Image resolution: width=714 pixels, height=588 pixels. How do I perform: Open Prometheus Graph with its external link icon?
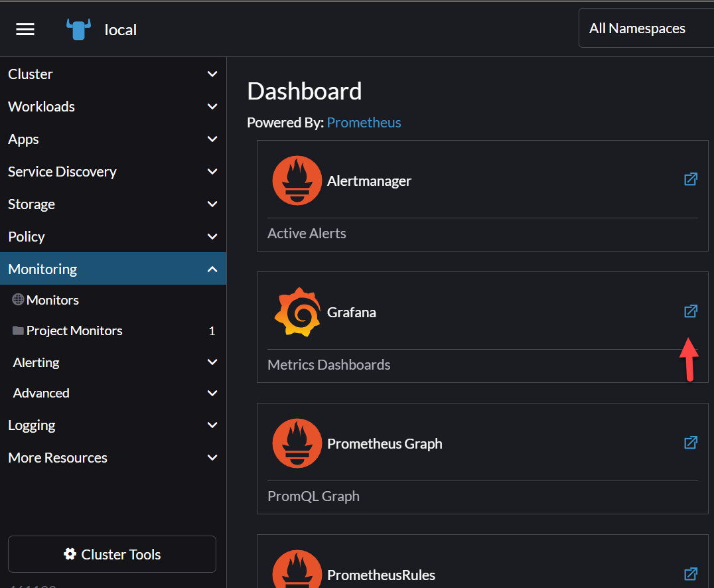(x=691, y=443)
